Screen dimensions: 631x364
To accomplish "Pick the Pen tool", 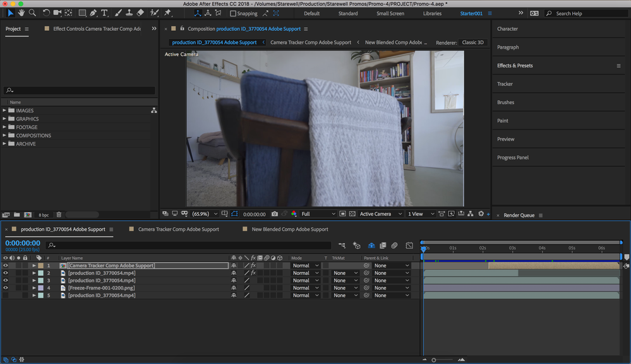I will click(93, 13).
